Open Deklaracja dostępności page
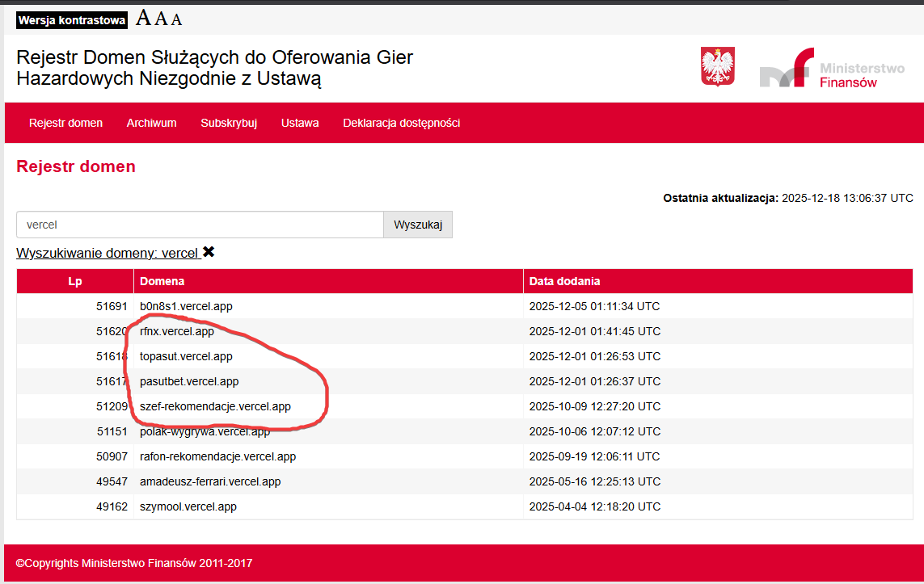924x584 pixels. 401,123
